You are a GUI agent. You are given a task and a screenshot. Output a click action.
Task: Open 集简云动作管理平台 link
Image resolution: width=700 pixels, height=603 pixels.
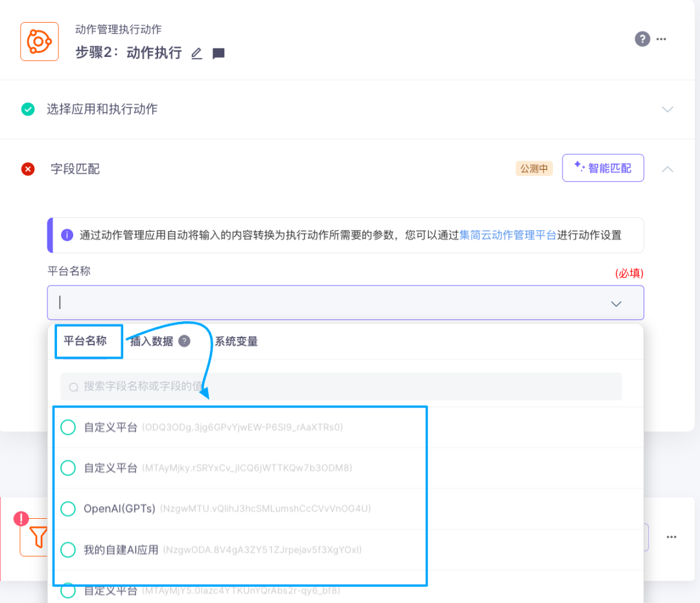coord(508,235)
